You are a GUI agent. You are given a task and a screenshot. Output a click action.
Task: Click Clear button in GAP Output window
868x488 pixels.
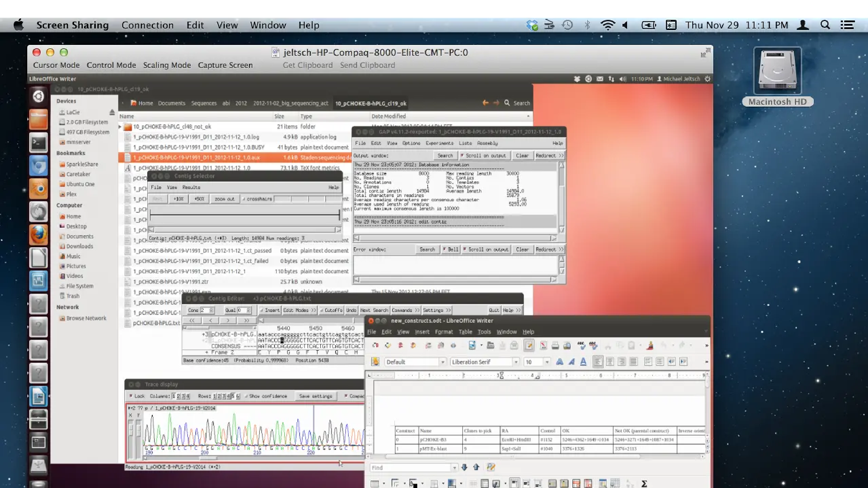[522, 156]
